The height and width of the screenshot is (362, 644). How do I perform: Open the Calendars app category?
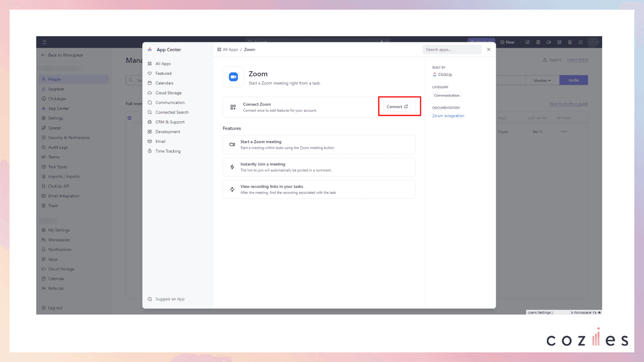[164, 83]
